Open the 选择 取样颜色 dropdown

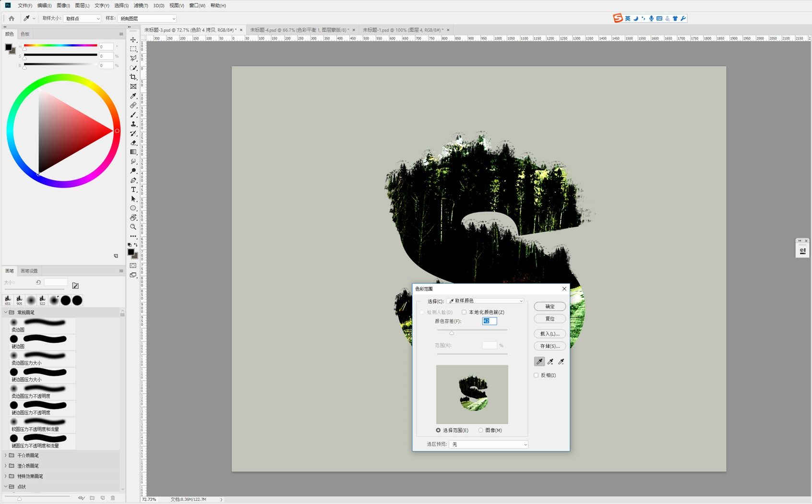(485, 301)
